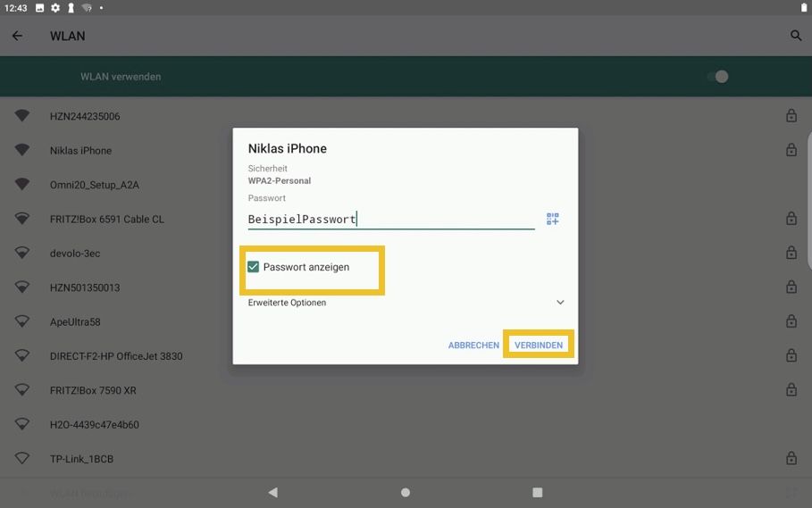
Task: Click the Erweiterte Optionen label
Action: [287, 303]
